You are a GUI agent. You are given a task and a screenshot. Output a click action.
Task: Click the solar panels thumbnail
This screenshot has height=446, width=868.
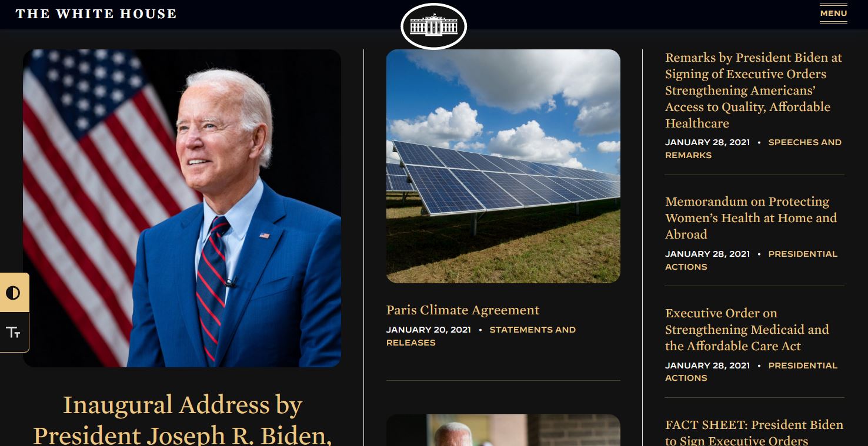tap(503, 166)
